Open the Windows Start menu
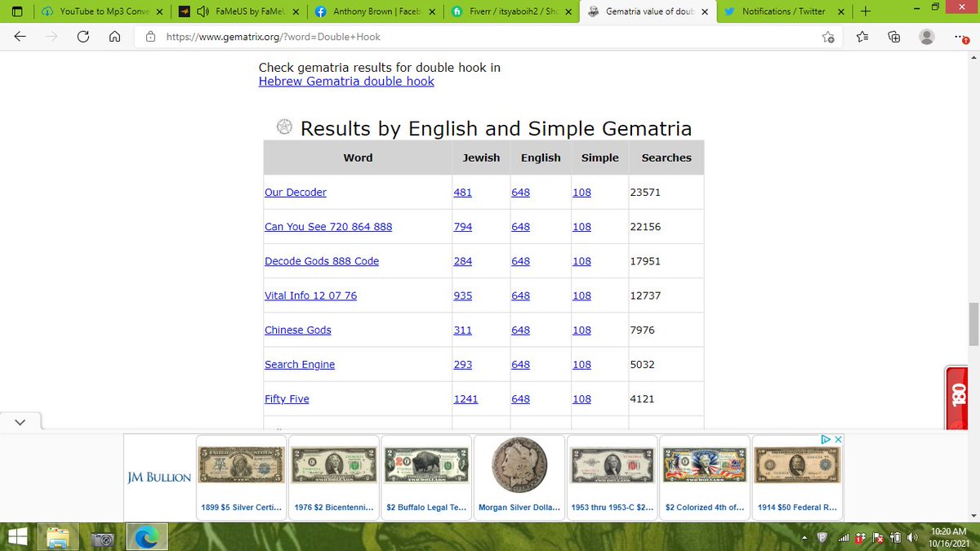 click(16, 538)
